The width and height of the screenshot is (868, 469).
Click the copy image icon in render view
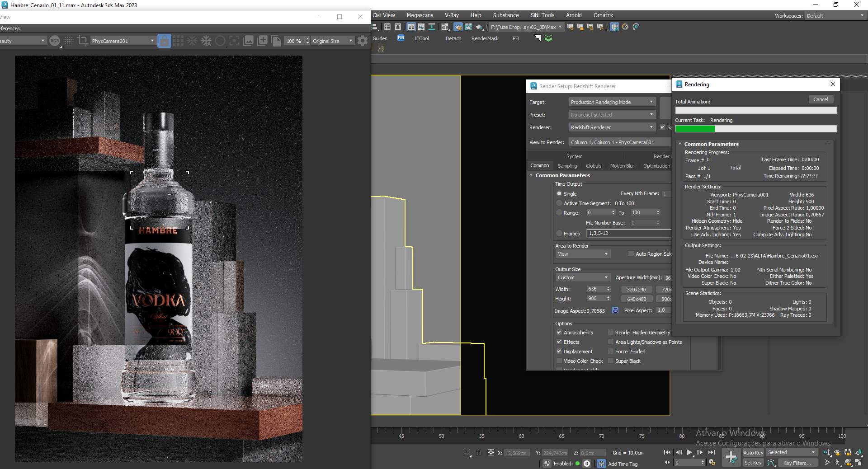click(276, 41)
